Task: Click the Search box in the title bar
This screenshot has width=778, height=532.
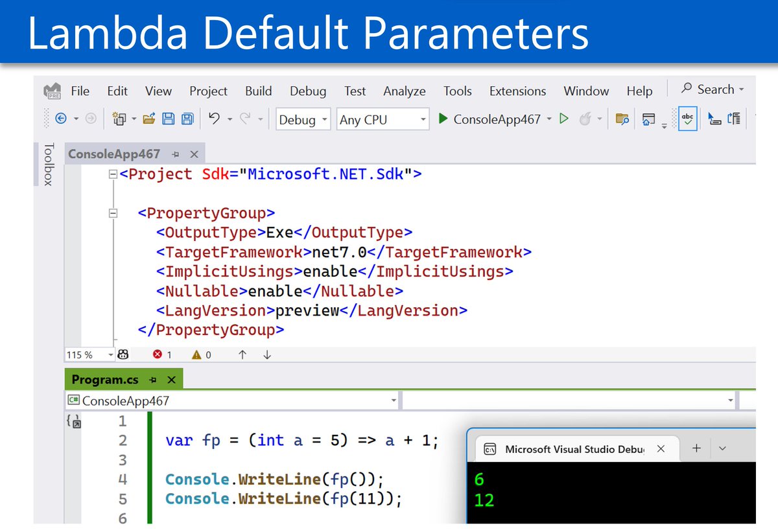Action: point(712,89)
